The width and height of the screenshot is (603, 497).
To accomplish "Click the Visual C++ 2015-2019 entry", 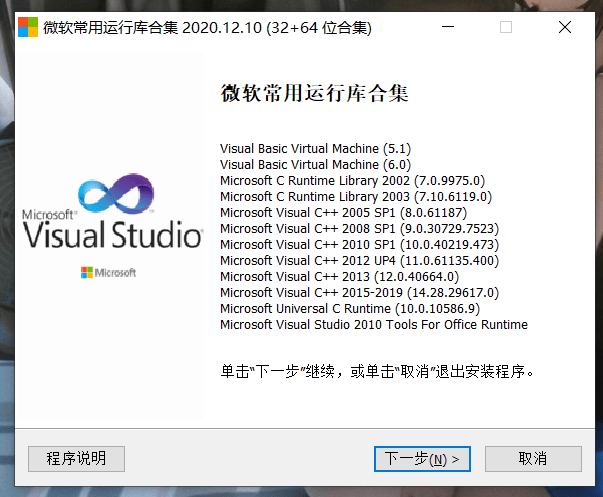I will click(359, 293).
